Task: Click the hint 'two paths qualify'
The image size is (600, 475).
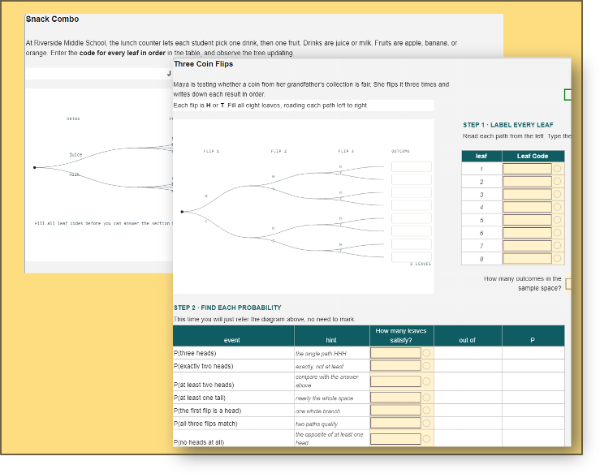Action: tap(316, 424)
